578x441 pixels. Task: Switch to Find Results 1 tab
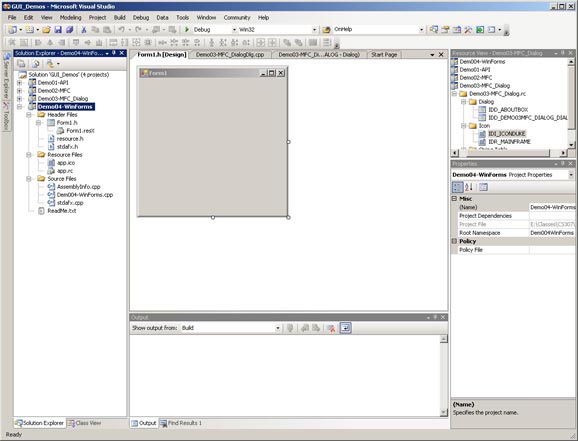(181, 423)
